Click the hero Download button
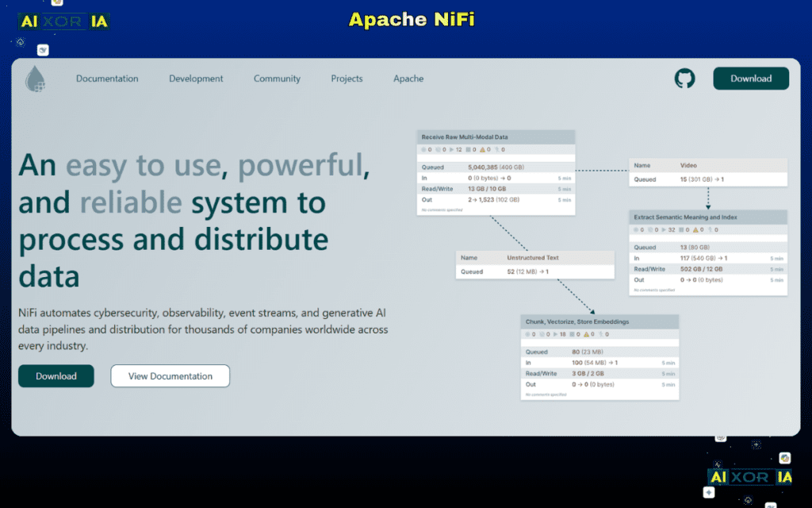Screen dimensions: 812x508 [56, 376]
